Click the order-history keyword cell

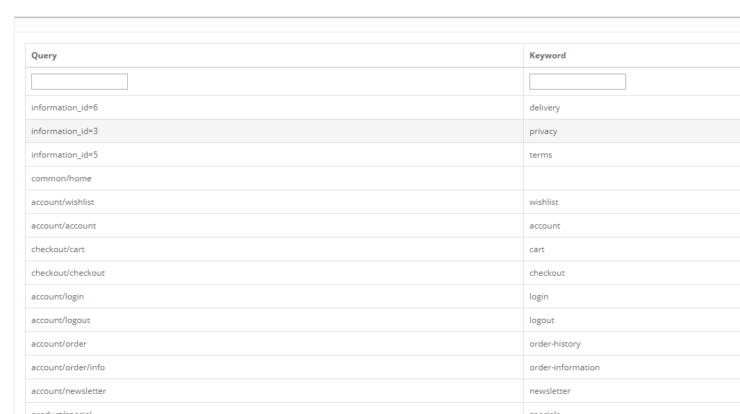631,344
